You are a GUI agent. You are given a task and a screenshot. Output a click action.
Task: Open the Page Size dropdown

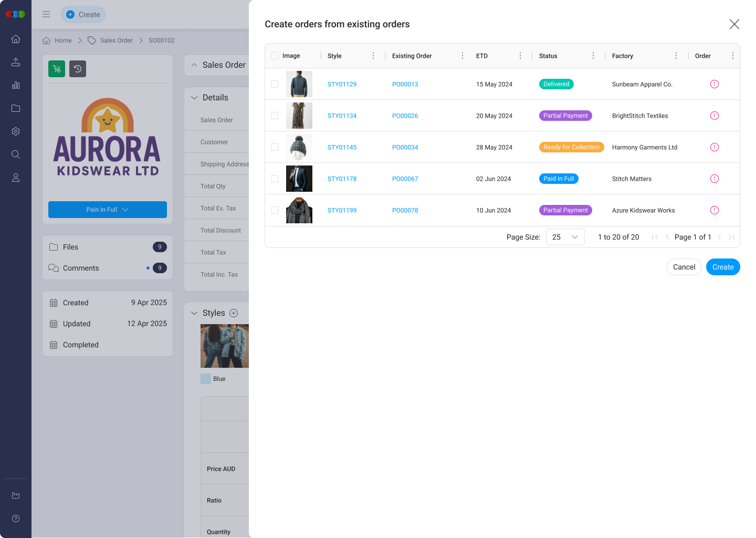pos(565,237)
